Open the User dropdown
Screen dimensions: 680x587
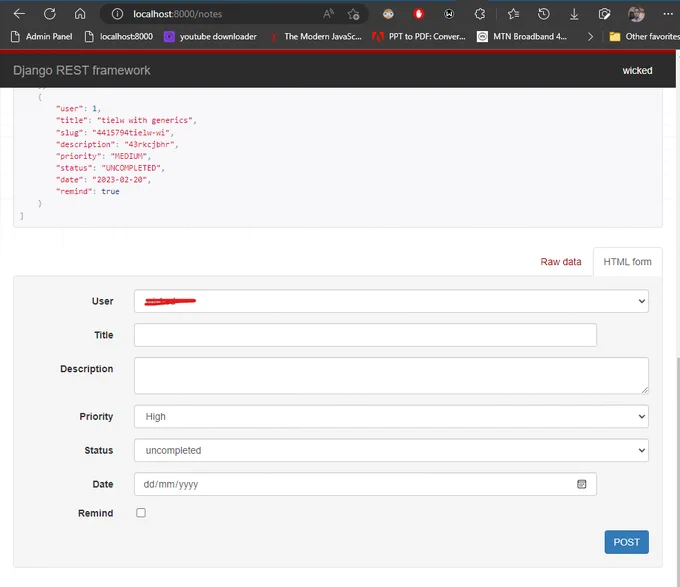point(391,301)
